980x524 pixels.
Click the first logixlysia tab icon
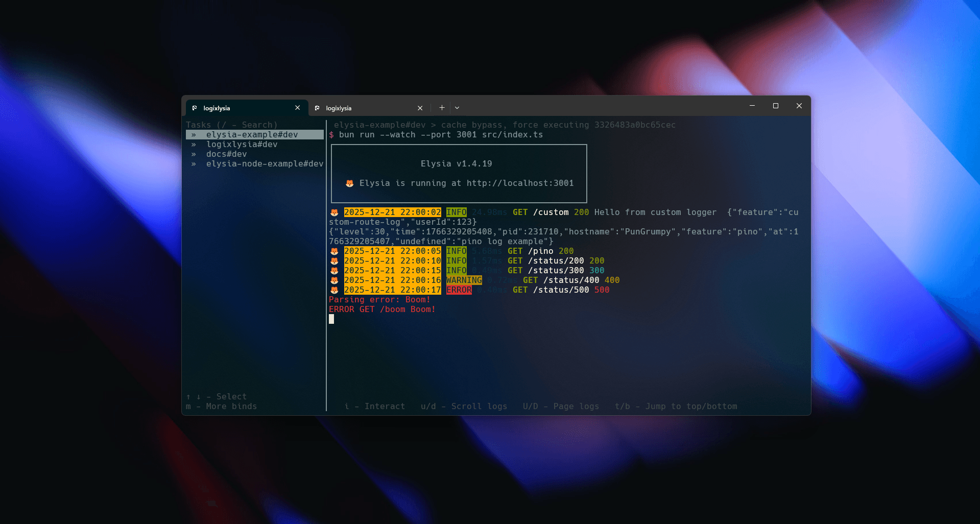click(x=195, y=108)
